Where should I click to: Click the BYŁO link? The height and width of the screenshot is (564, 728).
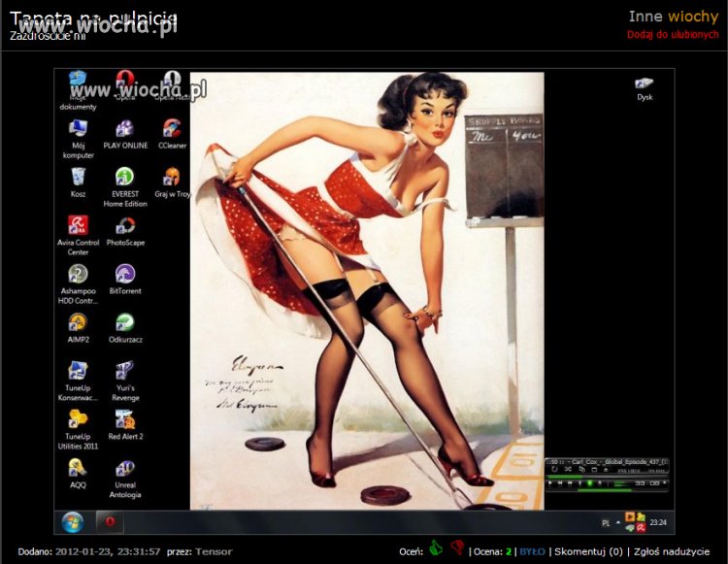(533, 551)
